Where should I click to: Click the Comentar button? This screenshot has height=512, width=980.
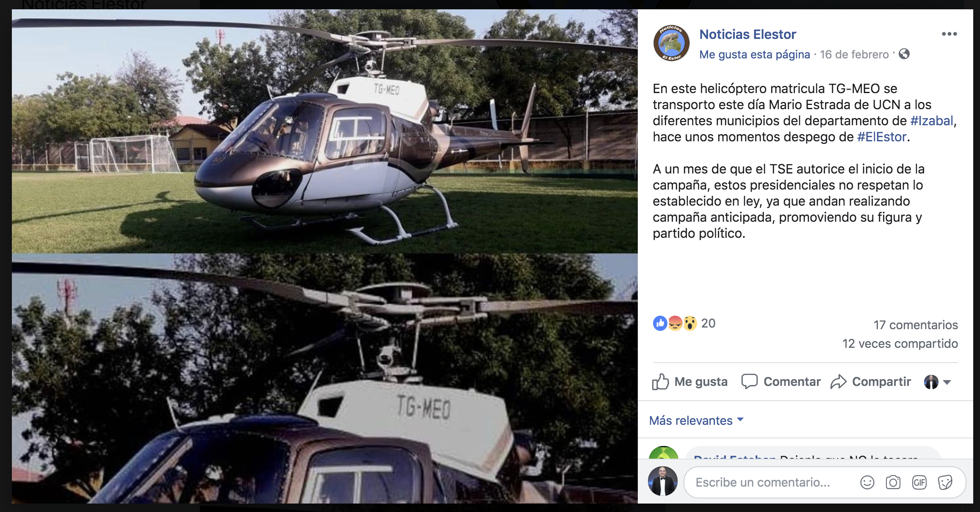coord(781,382)
